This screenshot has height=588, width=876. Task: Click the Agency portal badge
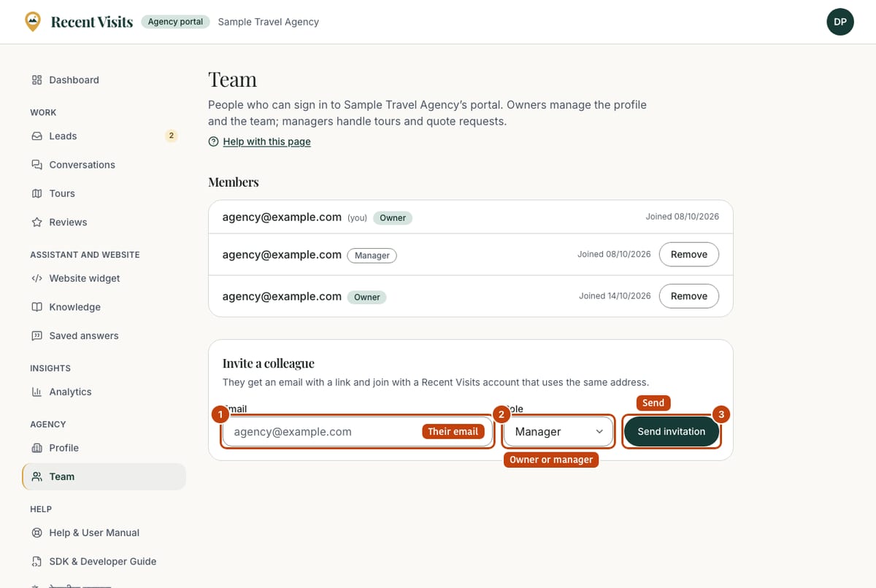pyautogui.click(x=175, y=22)
